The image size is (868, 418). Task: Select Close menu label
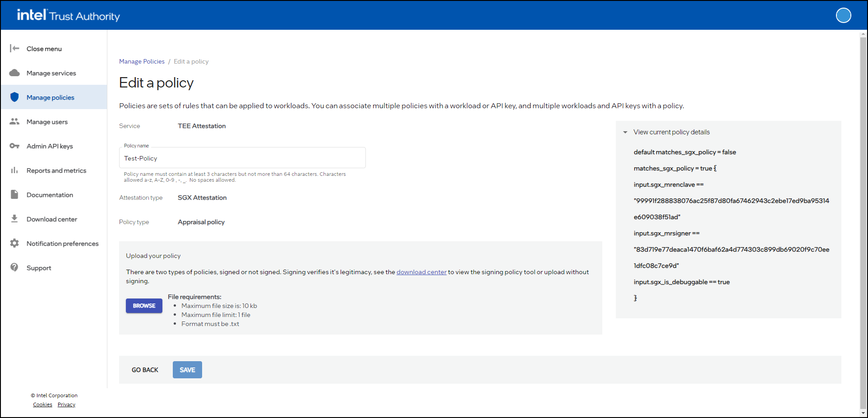click(44, 49)
